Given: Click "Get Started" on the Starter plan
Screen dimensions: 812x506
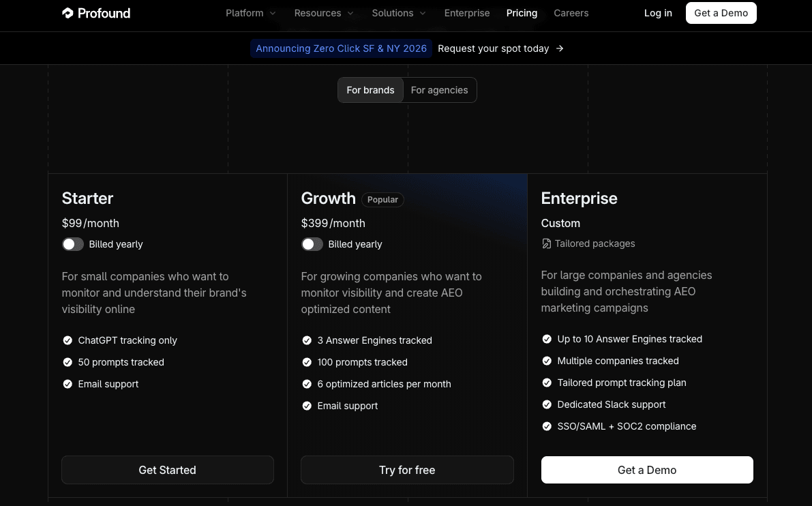Looking at the screenshot, I should pyautogui.click(x=167, y=470).
